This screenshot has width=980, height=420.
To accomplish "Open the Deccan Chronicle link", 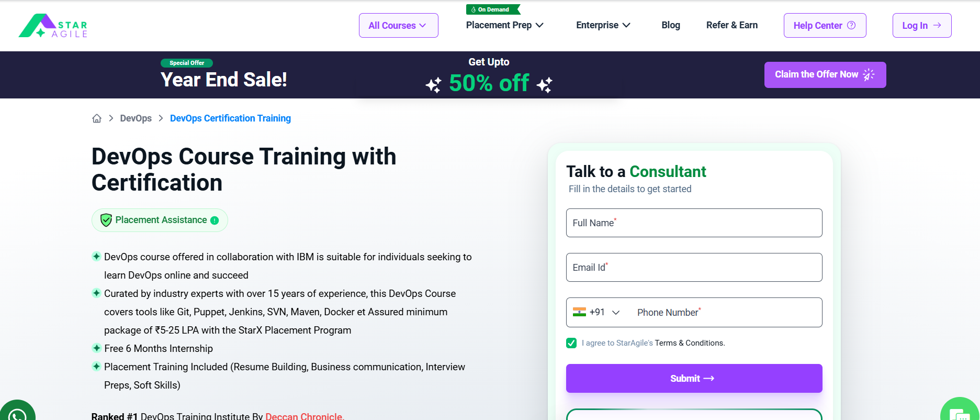I will pos(304,416).
